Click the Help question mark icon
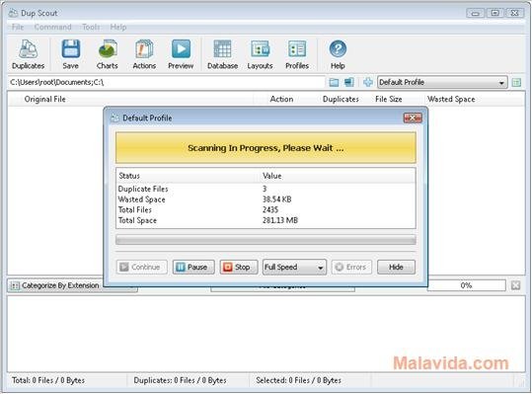The height and width of the screenshot is (394, 532). pyautogui.click(x=338, y=48)
